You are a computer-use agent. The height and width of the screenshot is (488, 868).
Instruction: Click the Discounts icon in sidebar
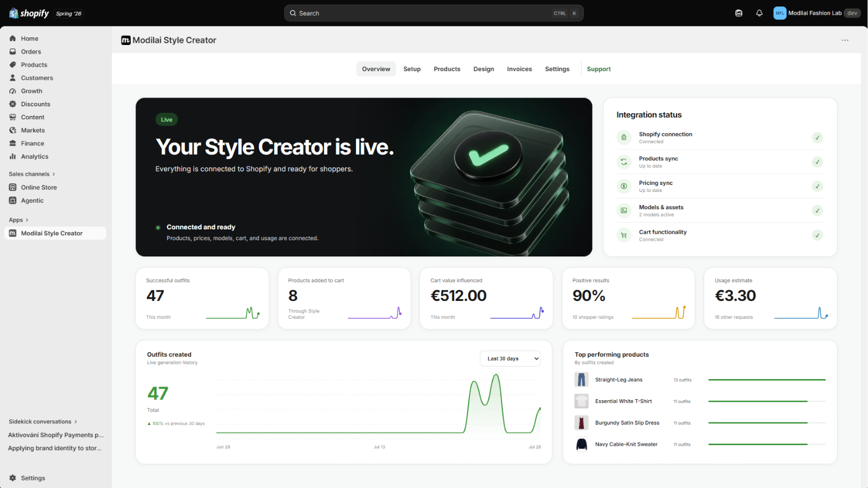pos(12,104)
